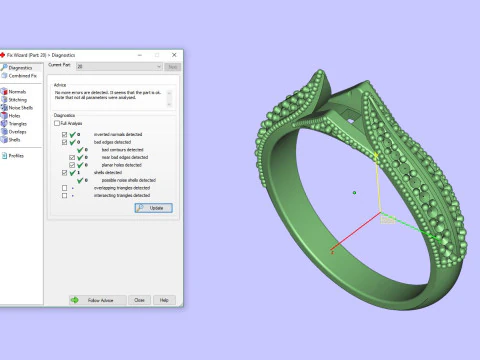
Task: Enable overlapping triangles detected checkbox
Action: [64, 188]
